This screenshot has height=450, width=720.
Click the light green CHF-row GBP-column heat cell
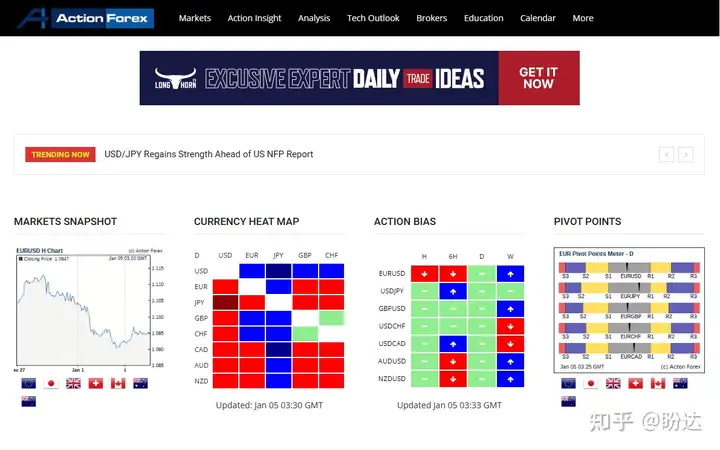(305, 334)
